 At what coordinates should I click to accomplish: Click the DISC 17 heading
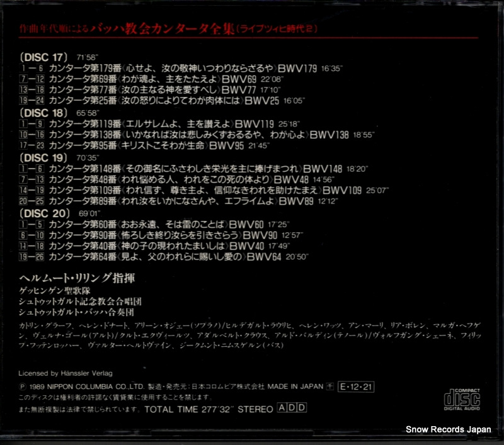point(43,57)
